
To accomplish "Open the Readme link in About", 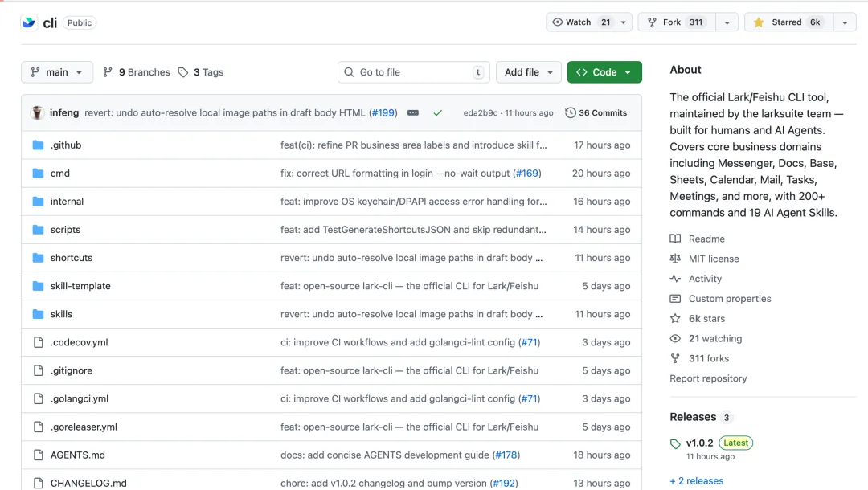I will 706,239.
